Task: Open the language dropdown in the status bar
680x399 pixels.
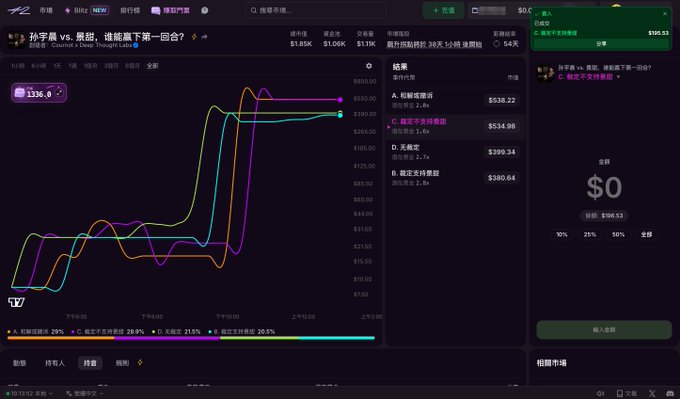Action: tap(85, 393)
